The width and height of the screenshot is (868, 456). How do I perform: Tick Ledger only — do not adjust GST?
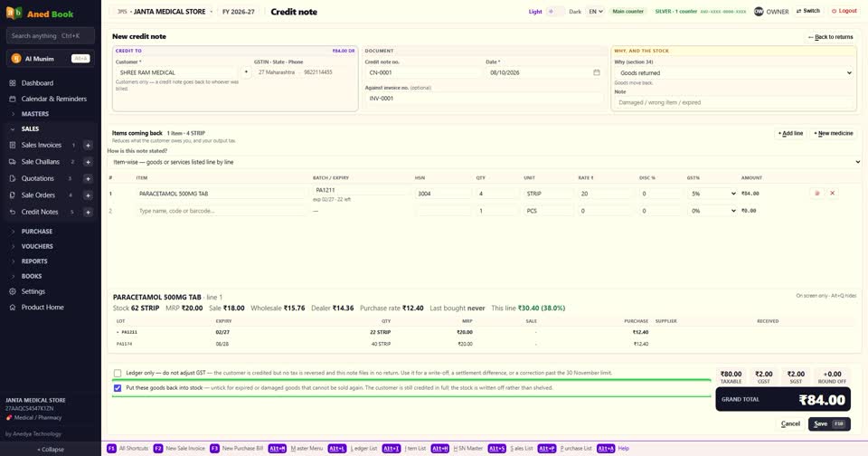coord(118,374)
